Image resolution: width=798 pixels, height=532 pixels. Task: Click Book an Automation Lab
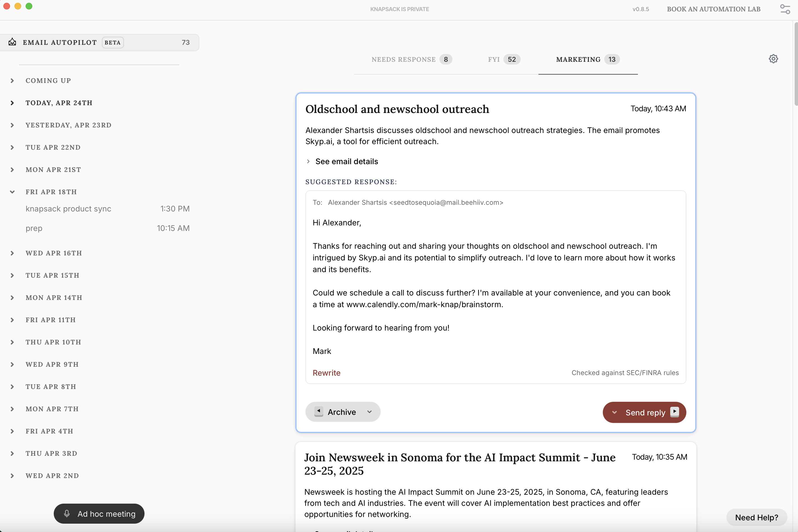[x=713, y=9]
